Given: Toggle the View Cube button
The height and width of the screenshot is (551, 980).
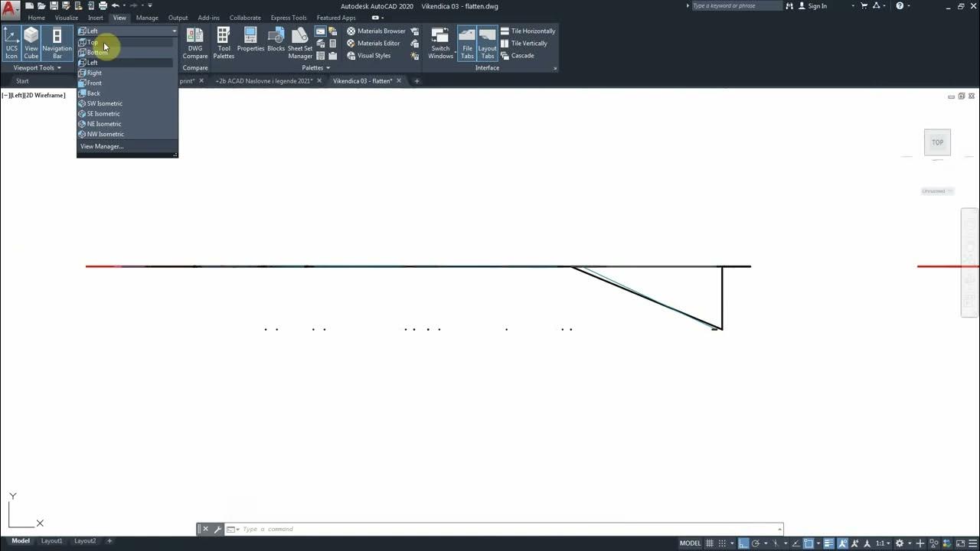Looking at the screenshot, I should pyautogui.click(x=31, y=43).
